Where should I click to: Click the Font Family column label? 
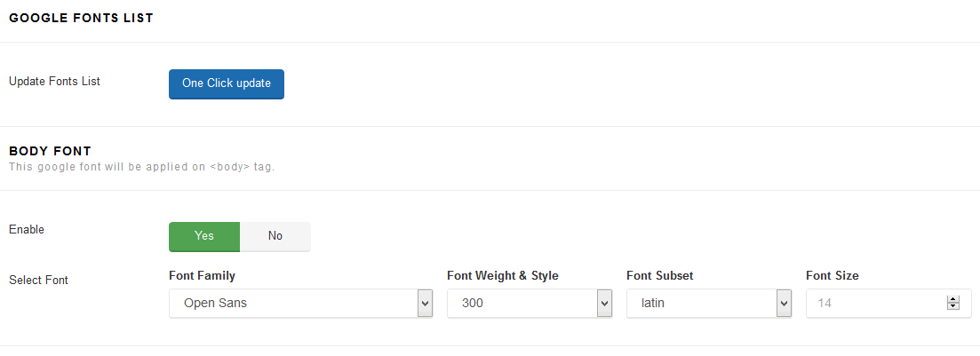click(x=202, y=275)
